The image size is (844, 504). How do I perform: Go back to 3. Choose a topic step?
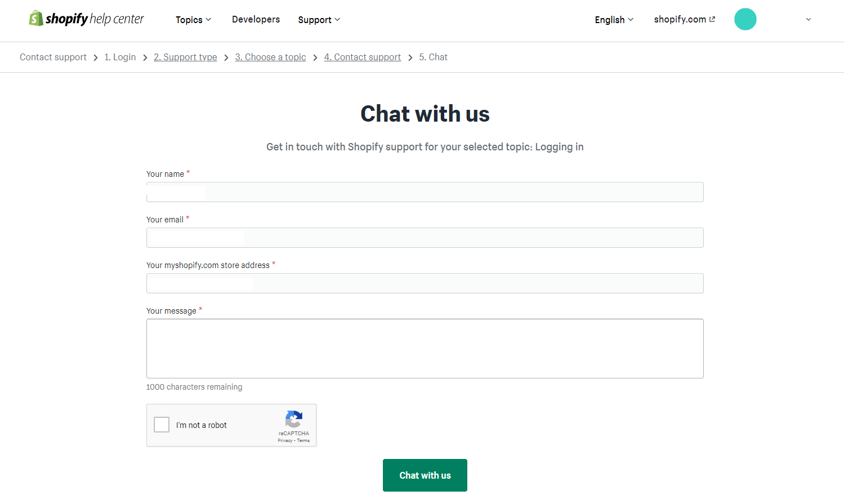pyautogui.click(x=270, y=57)
